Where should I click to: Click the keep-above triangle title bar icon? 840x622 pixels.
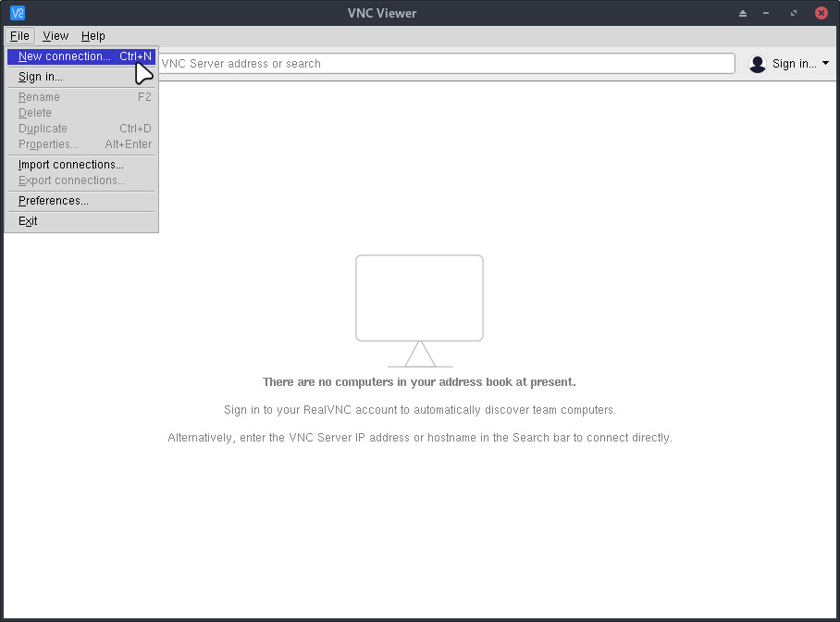point(743,13)
